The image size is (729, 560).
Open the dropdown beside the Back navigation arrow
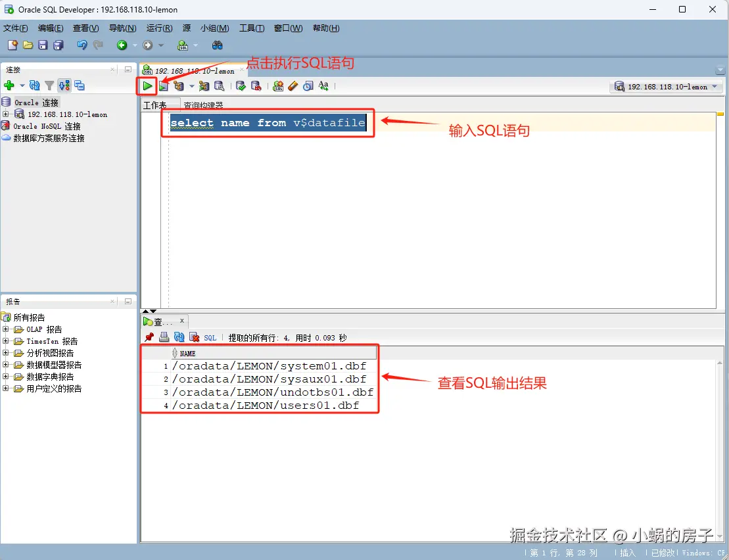(x=135, y=45)
